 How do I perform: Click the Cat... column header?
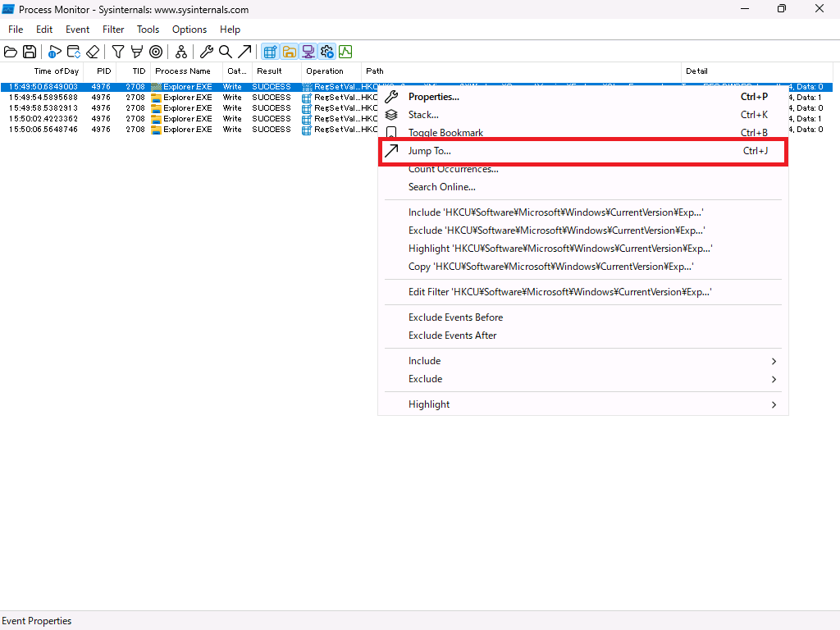pyautogui.click(x=237, y=71)
